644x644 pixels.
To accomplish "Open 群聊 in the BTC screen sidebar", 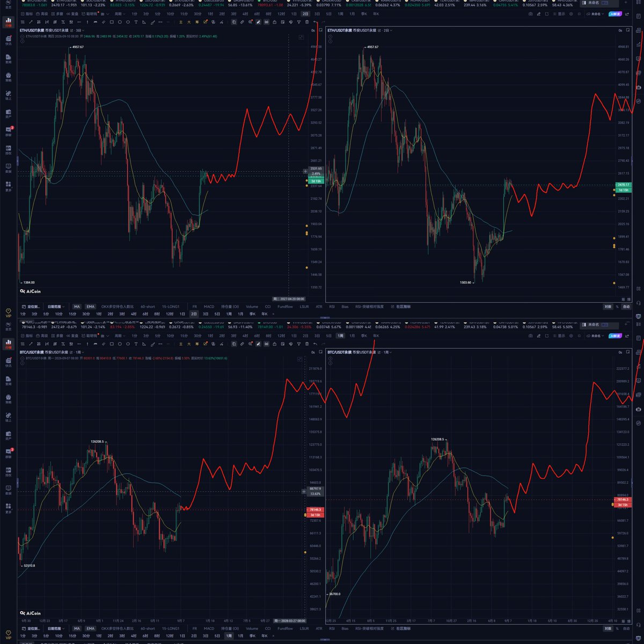I will (9, 452).
